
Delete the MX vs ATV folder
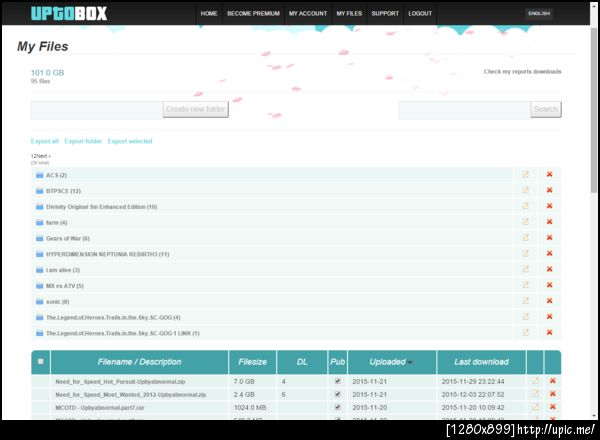click(x=549, y=285)
